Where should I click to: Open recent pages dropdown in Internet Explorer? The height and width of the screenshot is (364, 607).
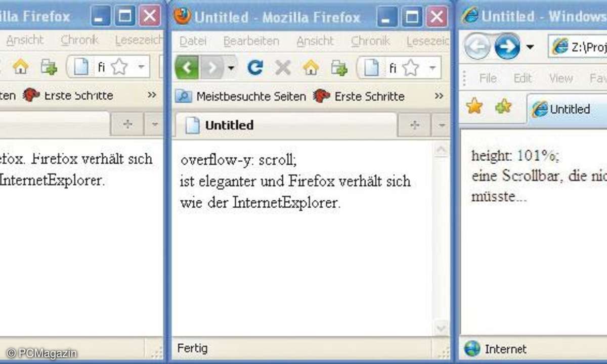click(x=530, y=48)
